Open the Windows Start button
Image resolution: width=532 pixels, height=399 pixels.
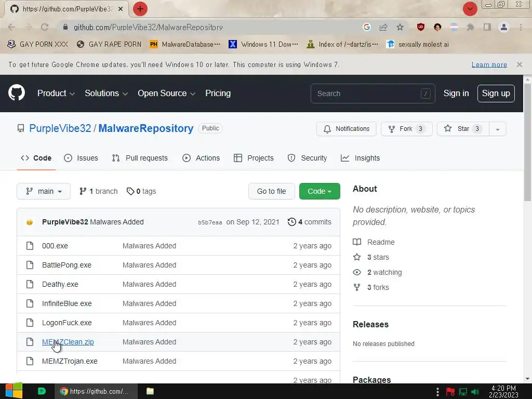coord(14,391)
